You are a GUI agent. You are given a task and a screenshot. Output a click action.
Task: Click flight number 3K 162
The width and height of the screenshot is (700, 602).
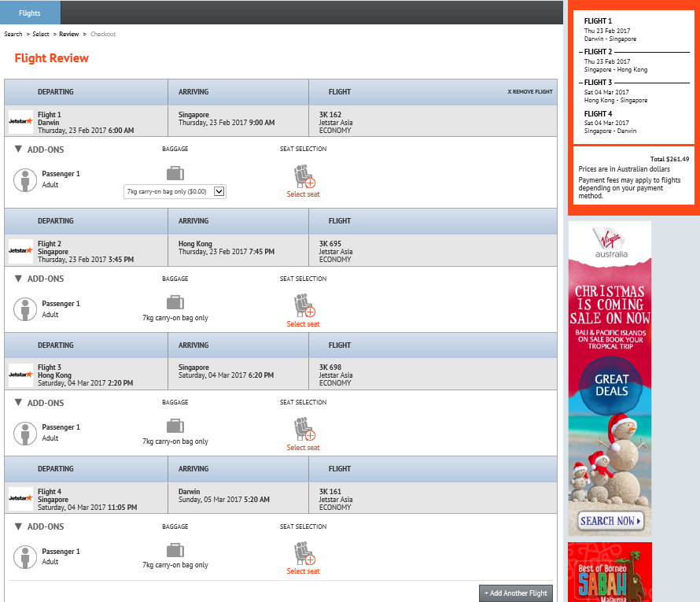(330, 115)
